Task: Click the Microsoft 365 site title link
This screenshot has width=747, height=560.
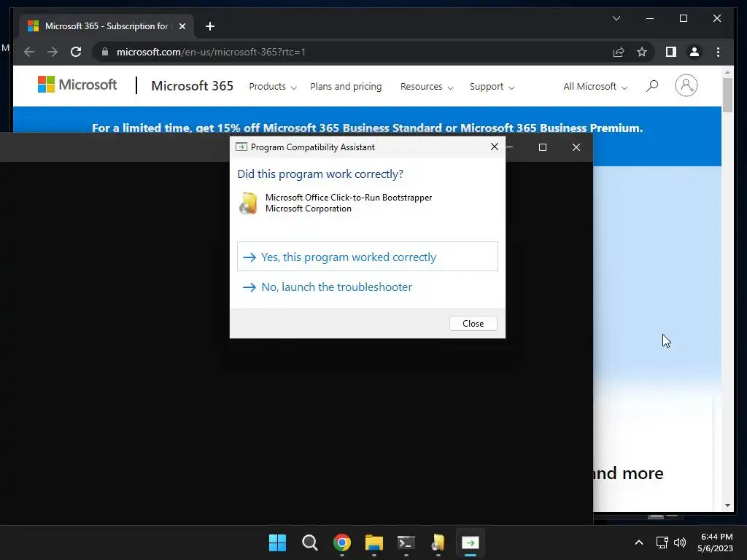Action: [192, 86]
